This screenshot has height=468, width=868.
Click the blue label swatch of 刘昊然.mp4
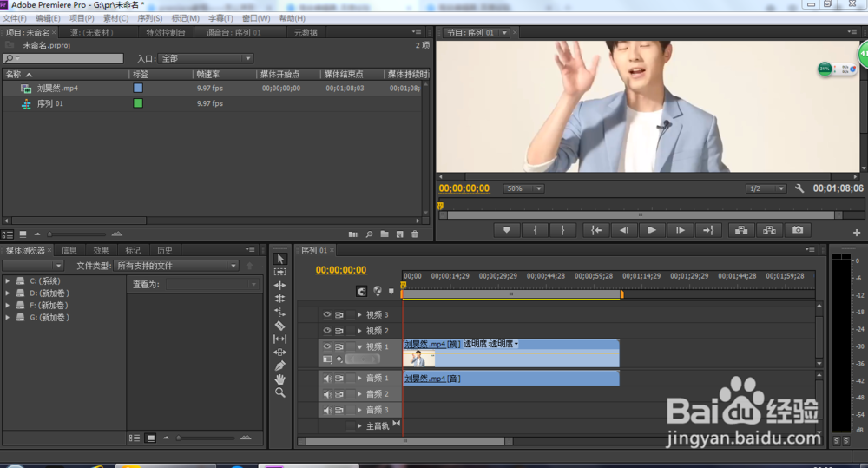click(x=138, y=88)
